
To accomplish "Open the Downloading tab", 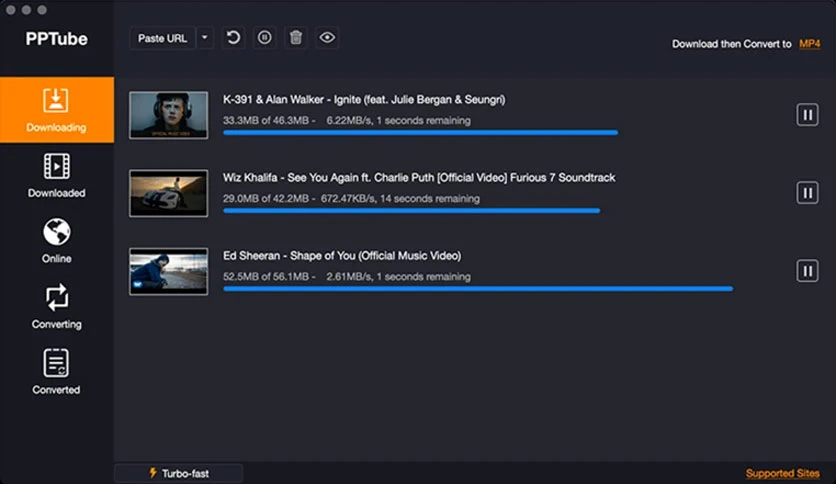I will (x=57, y=110).
